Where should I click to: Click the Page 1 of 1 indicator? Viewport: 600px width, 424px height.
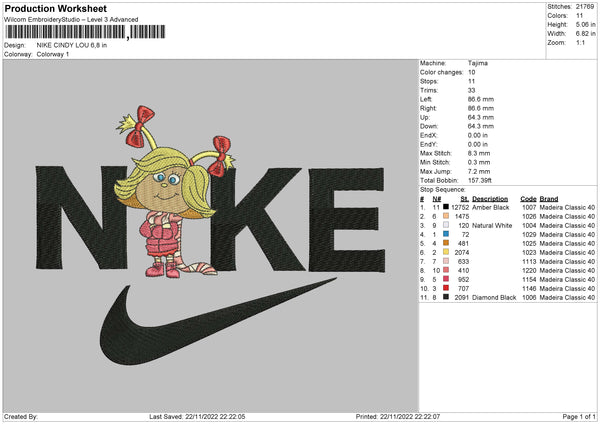(579, 417)
